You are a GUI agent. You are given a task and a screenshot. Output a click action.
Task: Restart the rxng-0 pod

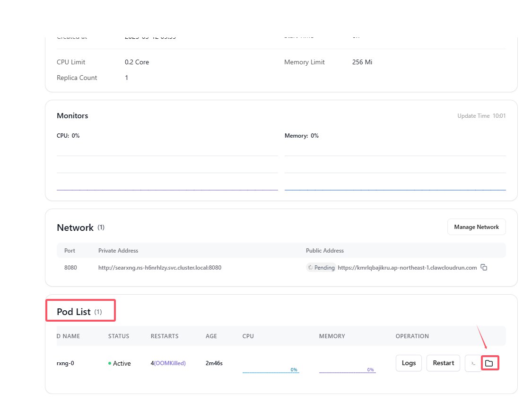[443, 363]
